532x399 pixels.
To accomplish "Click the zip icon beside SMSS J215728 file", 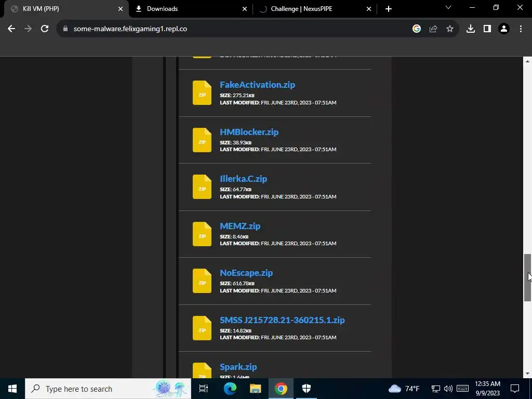I will (202, 328).
